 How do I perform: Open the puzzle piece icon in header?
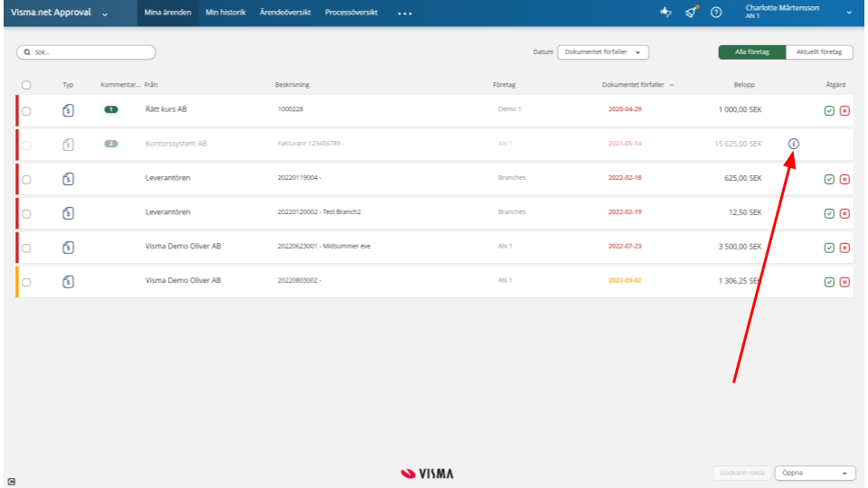point(665,12)
